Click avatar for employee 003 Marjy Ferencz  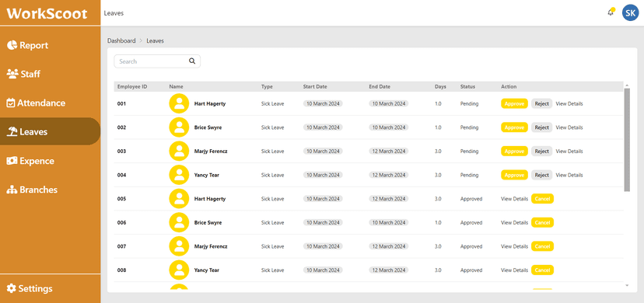[179, 151]
